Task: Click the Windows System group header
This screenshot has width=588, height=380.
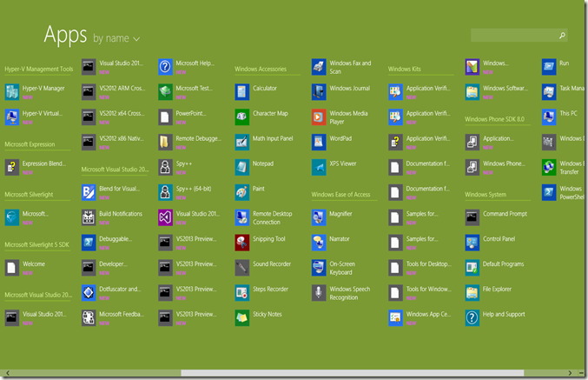Action: pyautogui.click(x=486, y=195)
